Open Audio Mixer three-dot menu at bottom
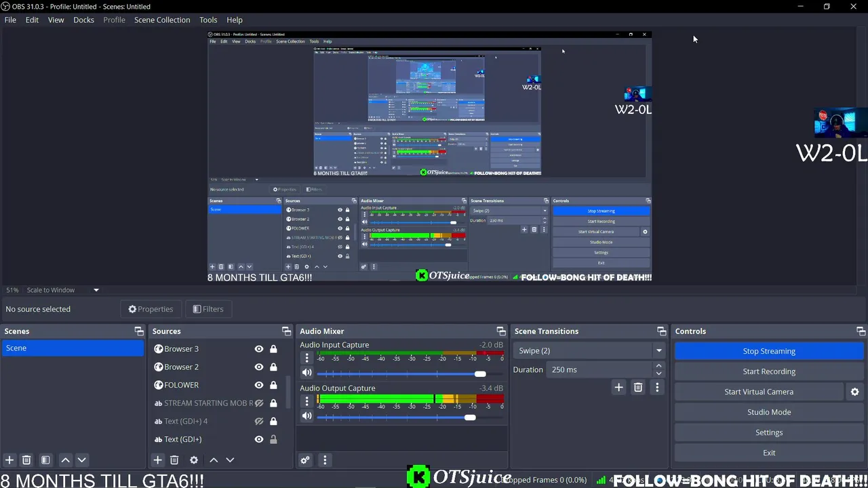The height and width of the screenshot is (488, 868). coord(325,460)
